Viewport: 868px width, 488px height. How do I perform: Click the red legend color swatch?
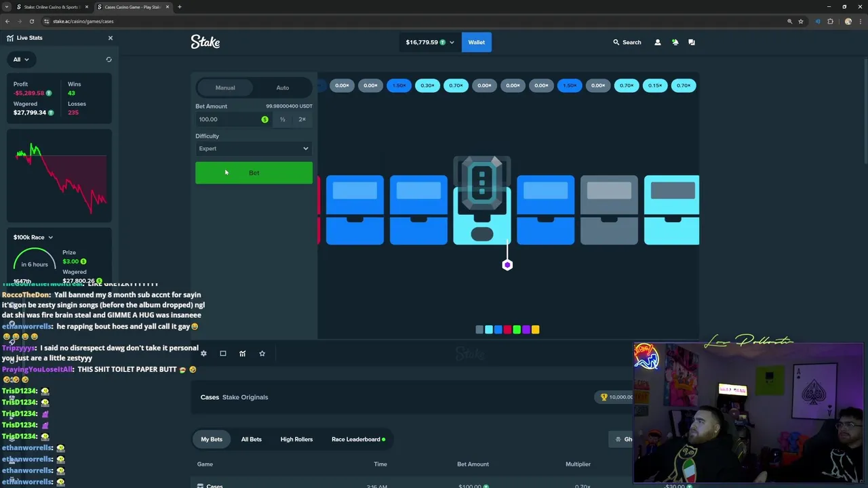tap(507, 329)
